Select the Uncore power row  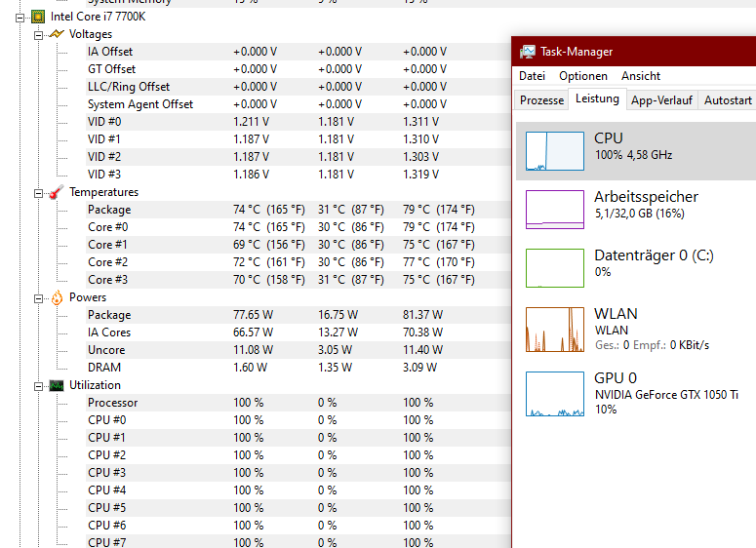click(x=298, y=350)
